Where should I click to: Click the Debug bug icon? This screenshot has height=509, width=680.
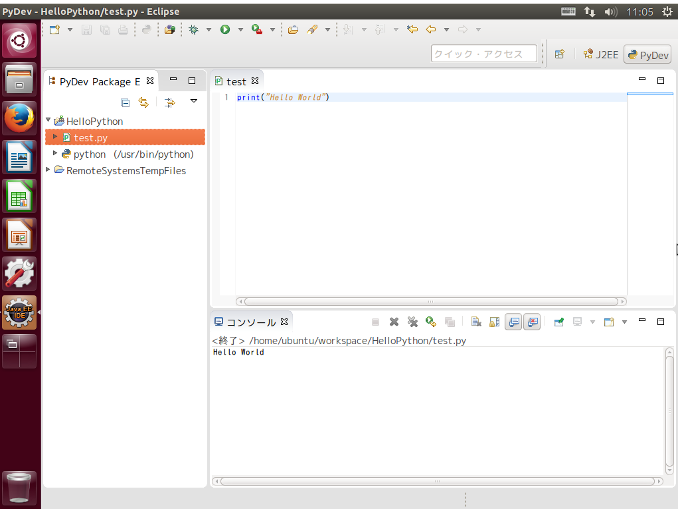tap(193, 29)
